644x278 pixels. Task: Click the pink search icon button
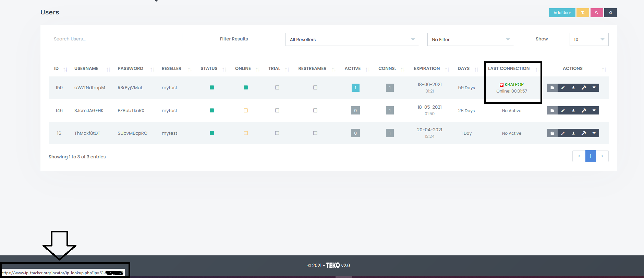(x=597, y=13)
